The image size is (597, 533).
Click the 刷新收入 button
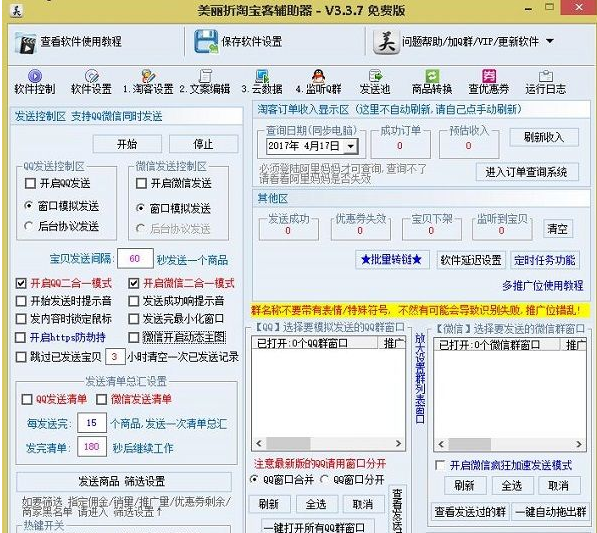(x=544, y=137)
